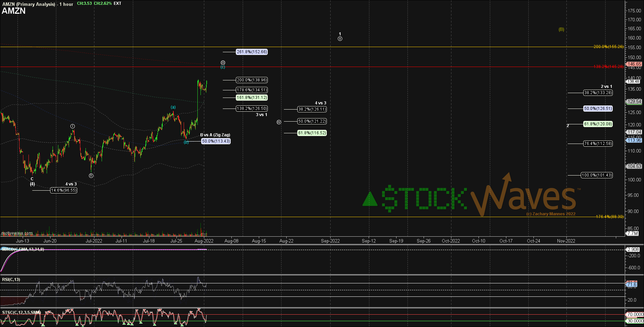Select the 2.908 MACD value tag
Screen dimensions: 644x327
(x=633, y=249)
